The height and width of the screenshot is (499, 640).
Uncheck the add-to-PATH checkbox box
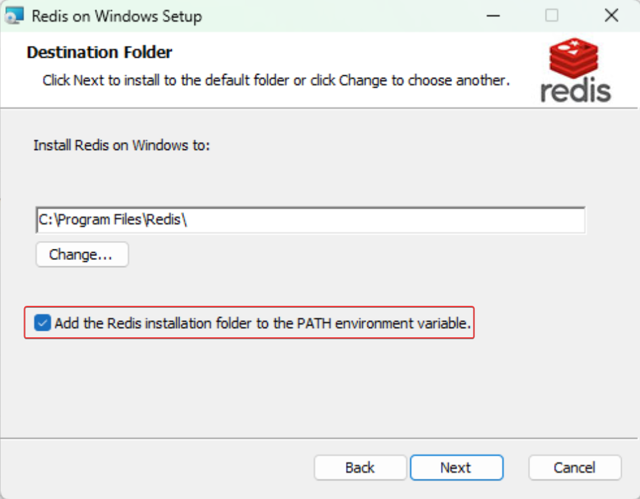42,323
